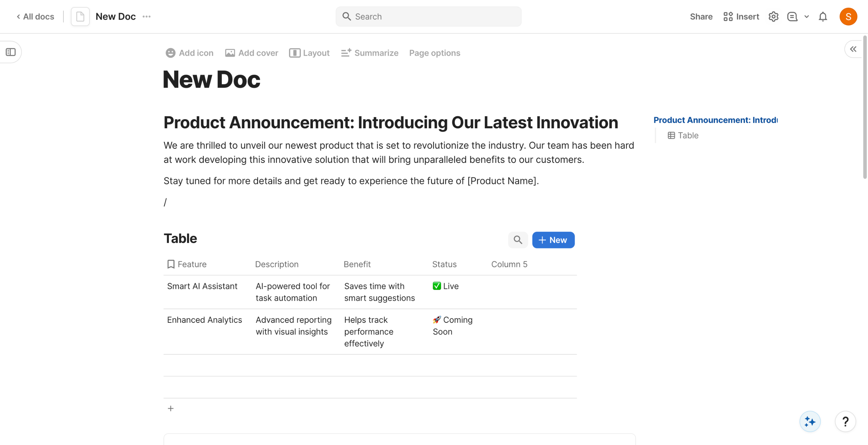Screen dimensions: 868x445
Task: Click the table search magnifier icon
Action: click(x=517, y=240)
